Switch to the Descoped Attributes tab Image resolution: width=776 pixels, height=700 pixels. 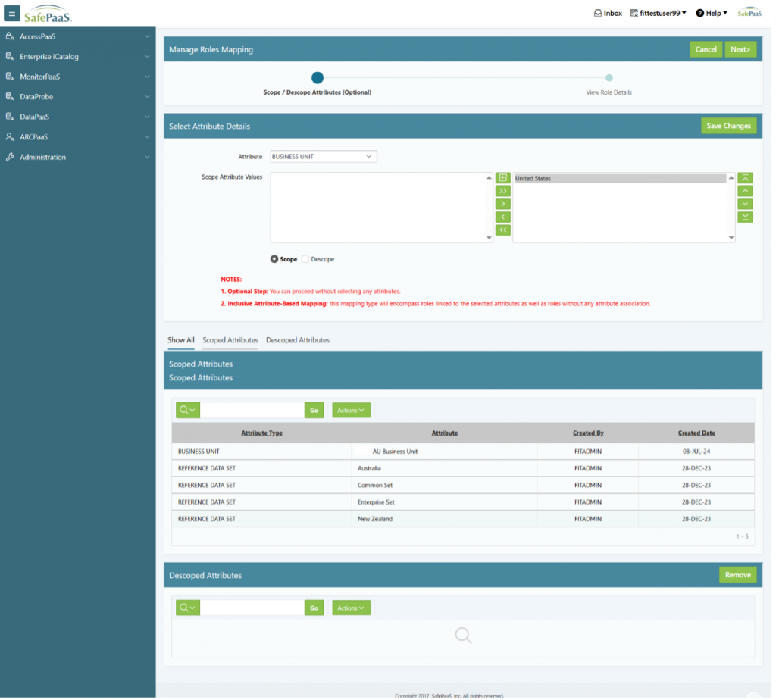click(x=298, y=340)
